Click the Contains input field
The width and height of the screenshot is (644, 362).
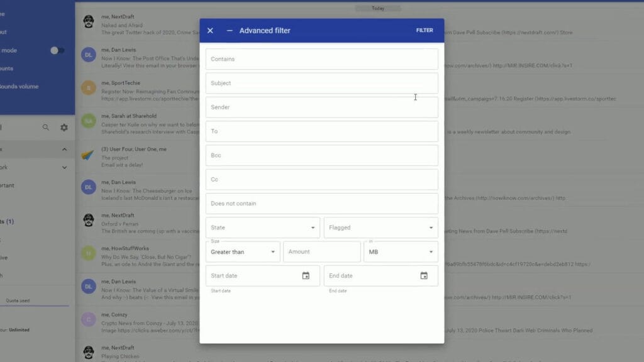(321, 58)
